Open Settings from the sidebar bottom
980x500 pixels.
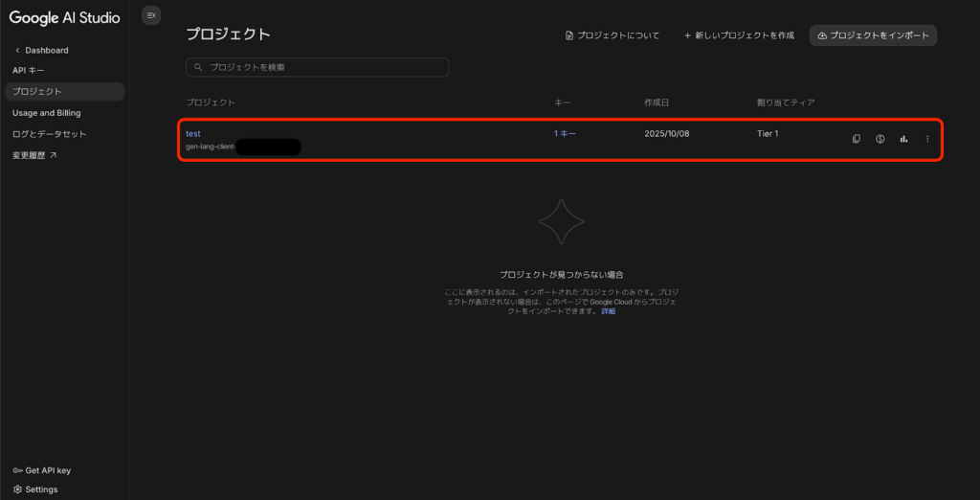coord(35,489)
